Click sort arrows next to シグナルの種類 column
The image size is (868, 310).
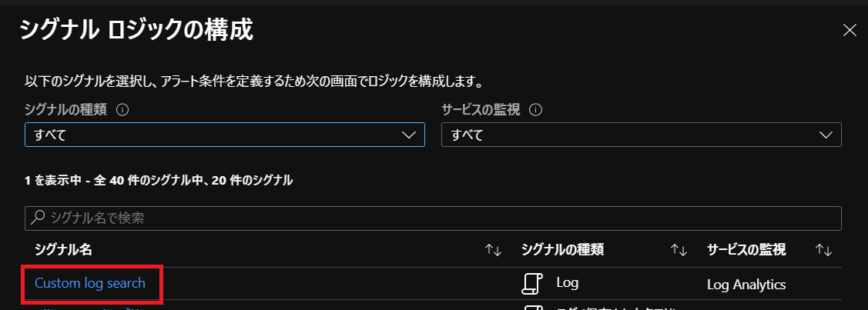679,250
